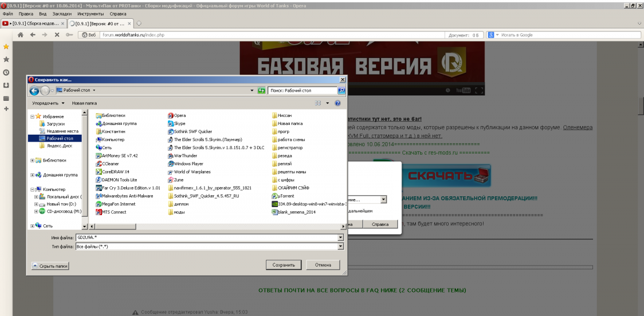Open the Правка menu
The height and width of the screenshot is (316, 644).
(26, 13)
